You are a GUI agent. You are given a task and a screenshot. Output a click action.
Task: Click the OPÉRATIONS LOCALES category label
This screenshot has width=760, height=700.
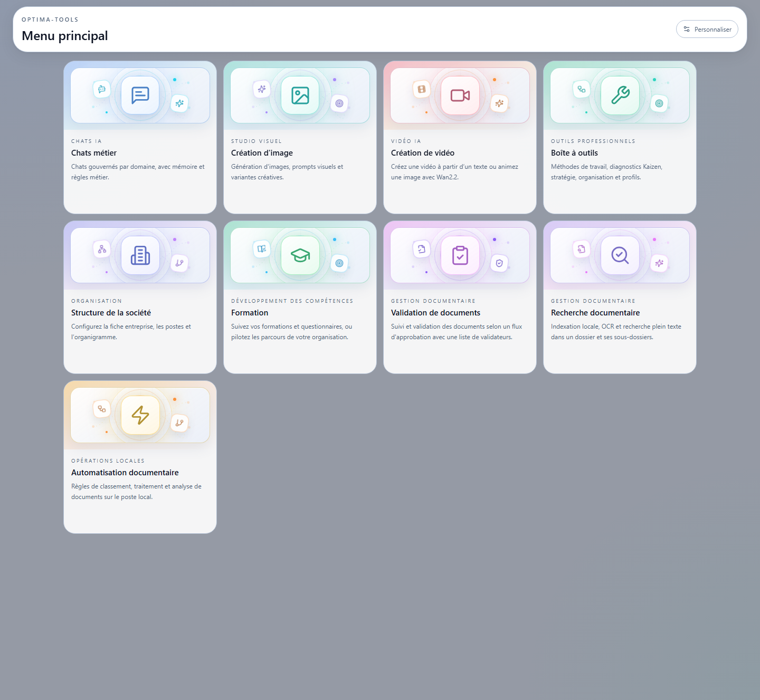pos(108,461)
